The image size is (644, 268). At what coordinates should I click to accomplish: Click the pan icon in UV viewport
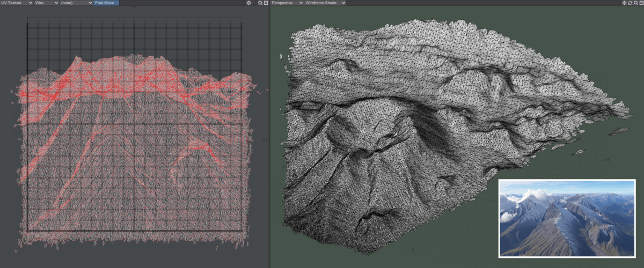tap(248, 3)
